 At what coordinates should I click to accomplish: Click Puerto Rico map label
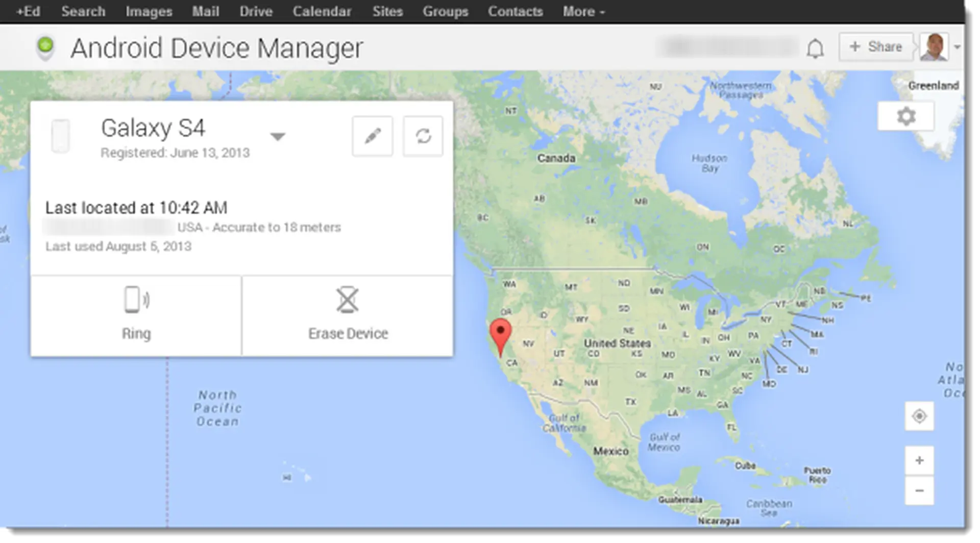pyautogui.click(x=818, y=475)
